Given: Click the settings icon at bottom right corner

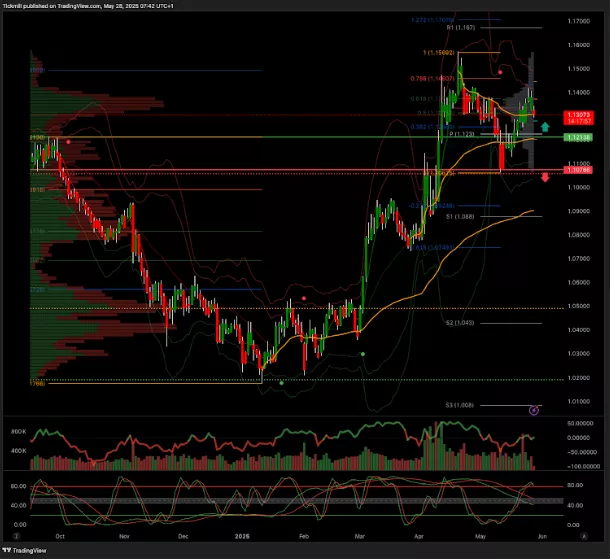Looking at the screenshot, I should [585, 536].
